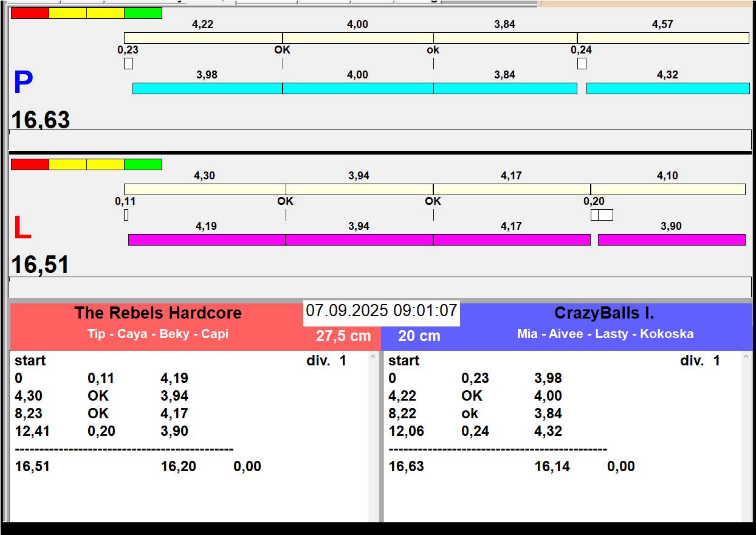Click 'start' in The Rebels Hardcore results list
The image size is (756, 535).
(30, 361)
